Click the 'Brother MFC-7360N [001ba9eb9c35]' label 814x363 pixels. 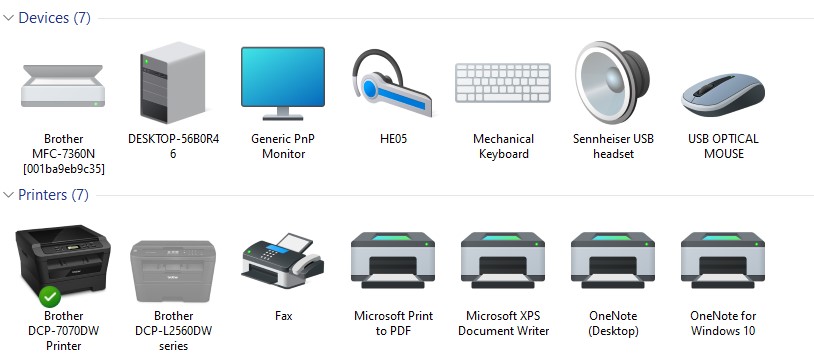click(63, 154)
